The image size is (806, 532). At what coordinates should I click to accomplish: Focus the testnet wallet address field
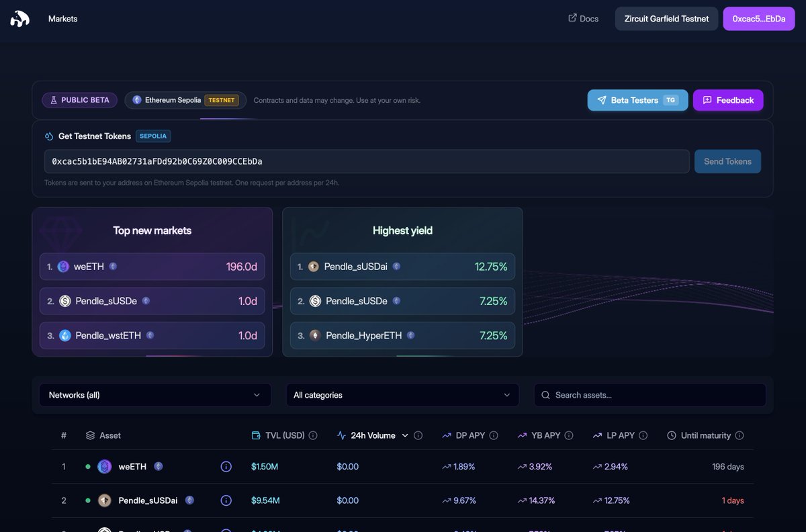[x=367, y=161]
